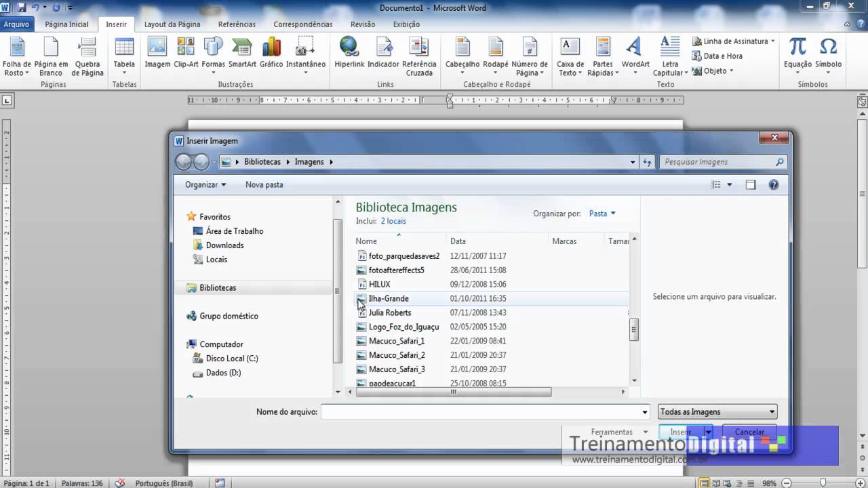Screen dimensions: 868x488
Task: Click the Save icon in Quick Access Toolbar
Action: point(21,7)
